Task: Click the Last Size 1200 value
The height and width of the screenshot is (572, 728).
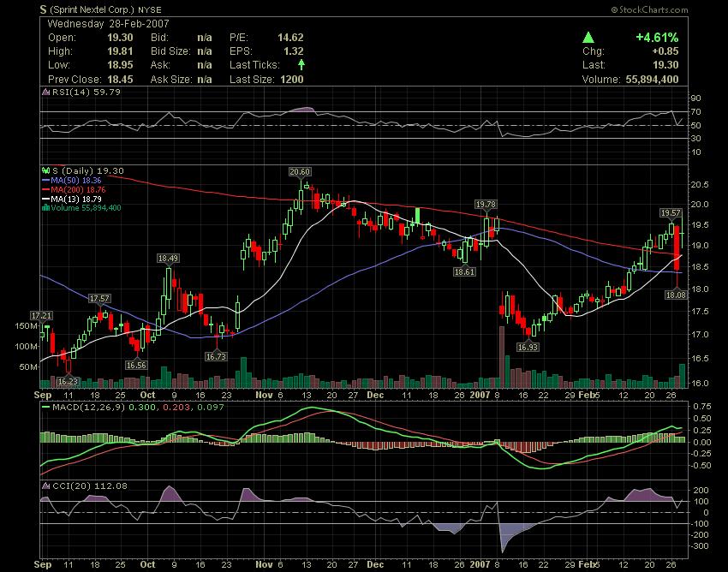Action: (x=292, y=80)
